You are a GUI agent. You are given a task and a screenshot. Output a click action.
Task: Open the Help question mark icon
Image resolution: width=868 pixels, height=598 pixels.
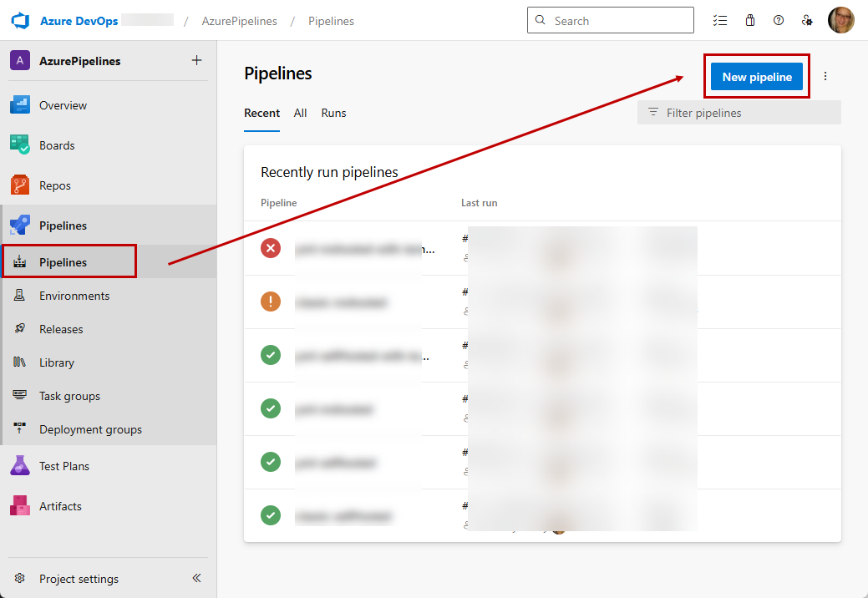coord(779,21)
